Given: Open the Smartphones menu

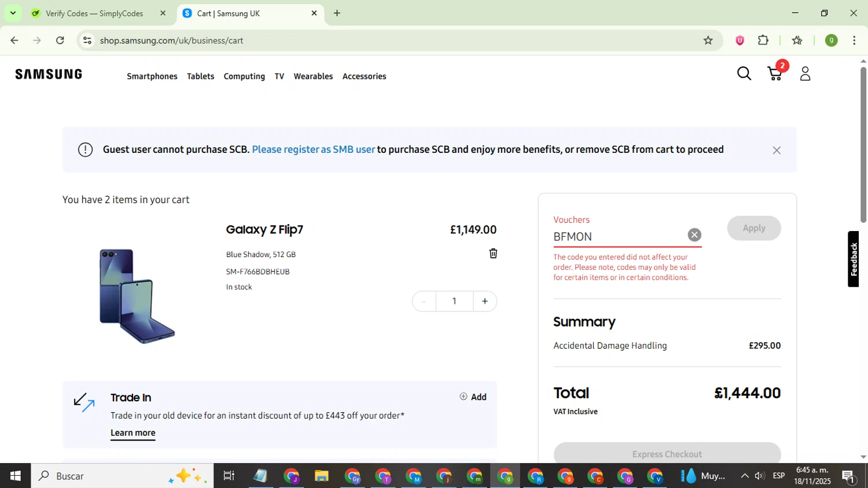Looking at the screenshot, I should (x=152, y=76).
